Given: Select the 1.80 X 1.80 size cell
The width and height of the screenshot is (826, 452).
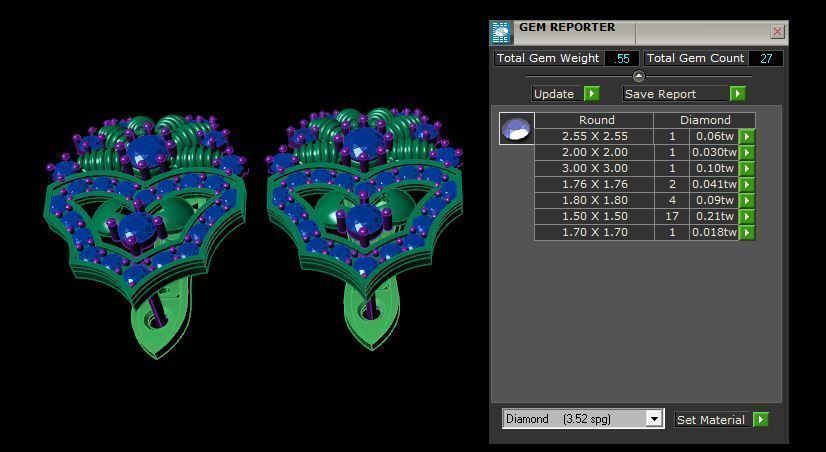Looking at the screenshot, I should tap(595, 200).
